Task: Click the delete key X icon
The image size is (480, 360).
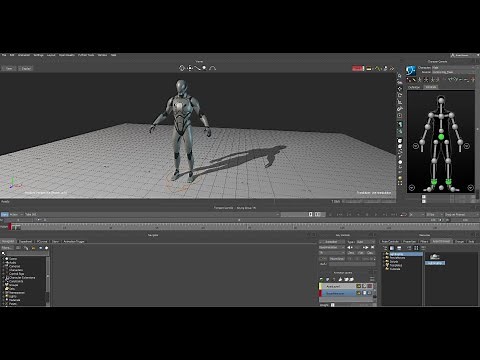Action: click(373, 247)
